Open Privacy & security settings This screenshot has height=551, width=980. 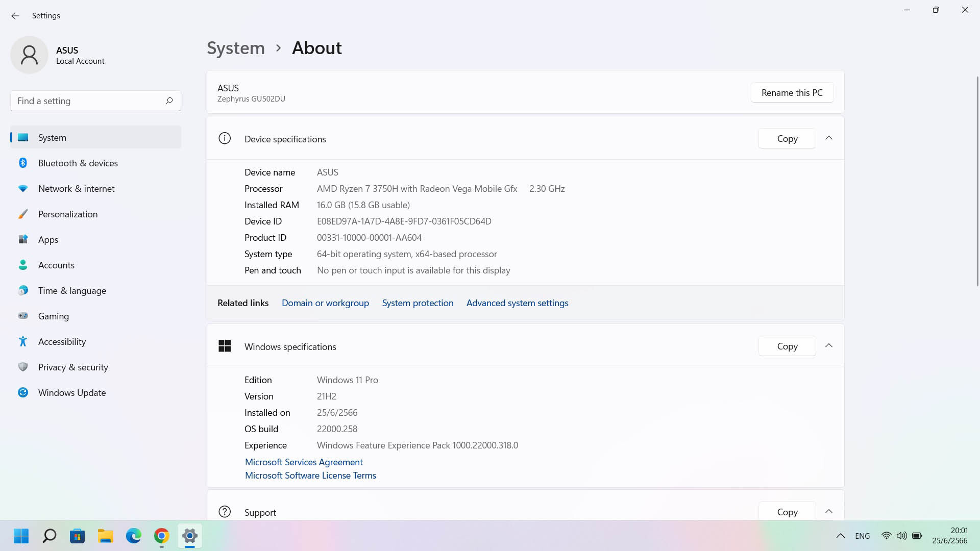click(x=95, y=367)
